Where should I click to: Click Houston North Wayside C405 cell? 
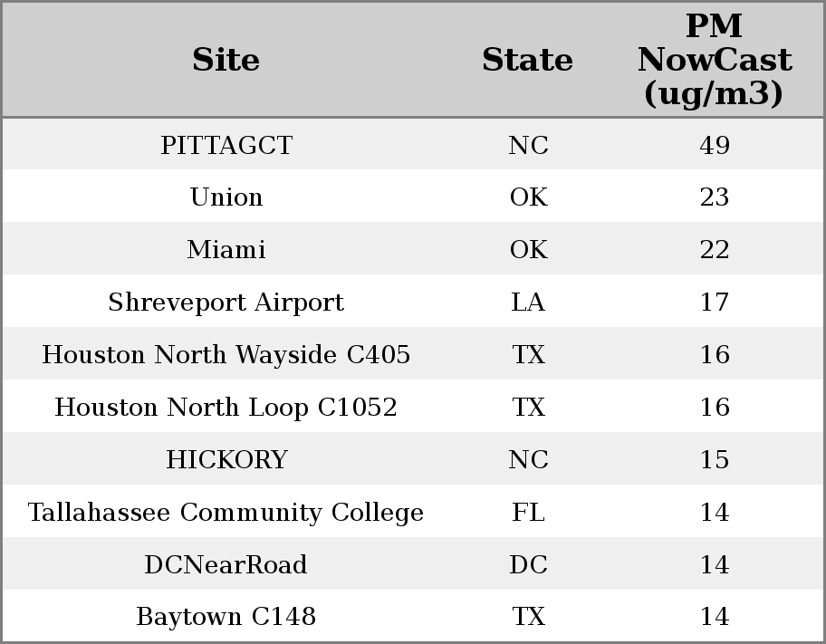pos(226,355)
